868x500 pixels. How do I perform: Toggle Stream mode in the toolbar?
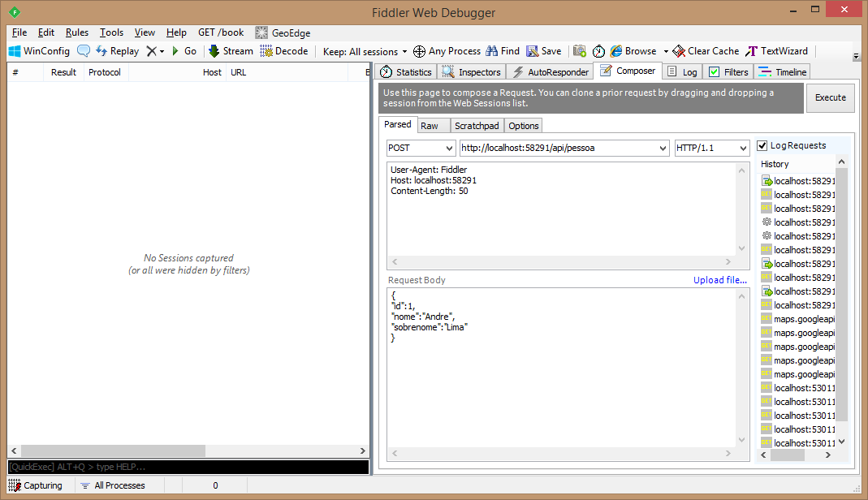(231, 51)
